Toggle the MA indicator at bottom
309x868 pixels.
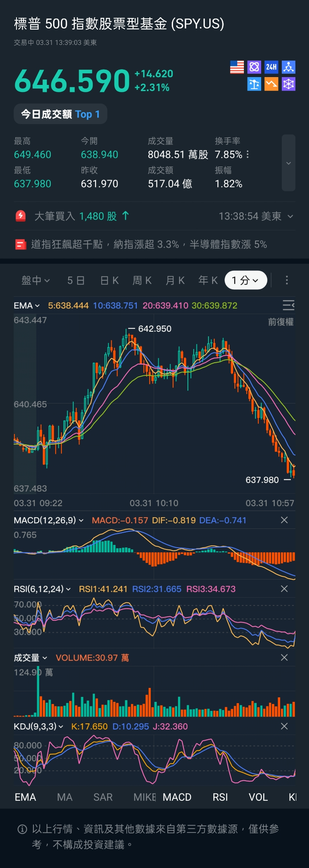coord(65,797)
